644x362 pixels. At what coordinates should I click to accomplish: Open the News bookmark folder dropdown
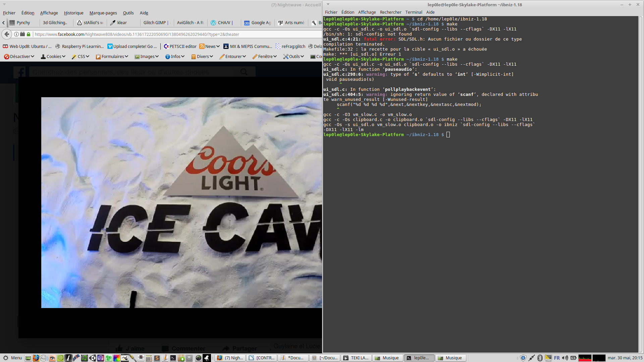tap(210, 47)
